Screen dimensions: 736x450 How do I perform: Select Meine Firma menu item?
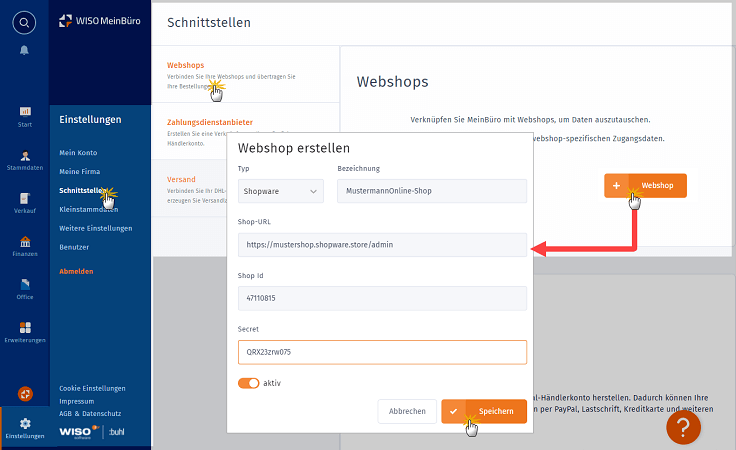click(79, 171)
